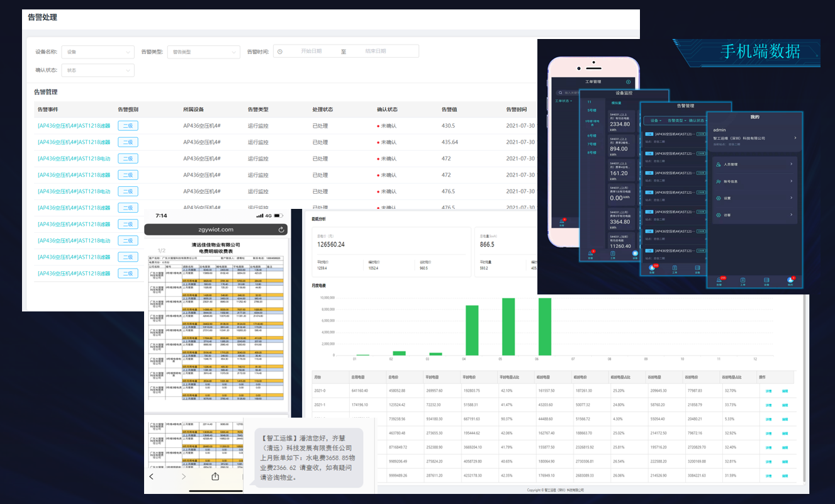Click the 告警级别 column header
The width and height of the screenshot is (835, 504).
pyautogui.click(x=128, y=109)
